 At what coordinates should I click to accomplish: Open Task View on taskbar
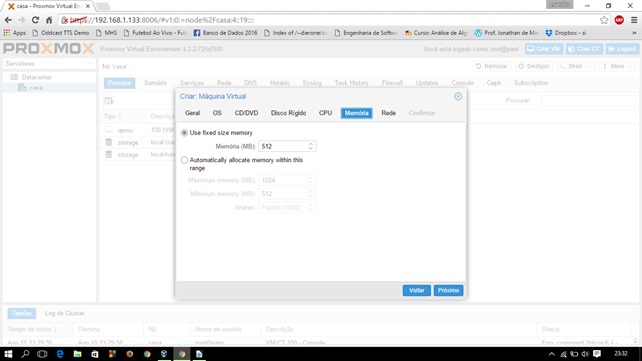(42, 354)
